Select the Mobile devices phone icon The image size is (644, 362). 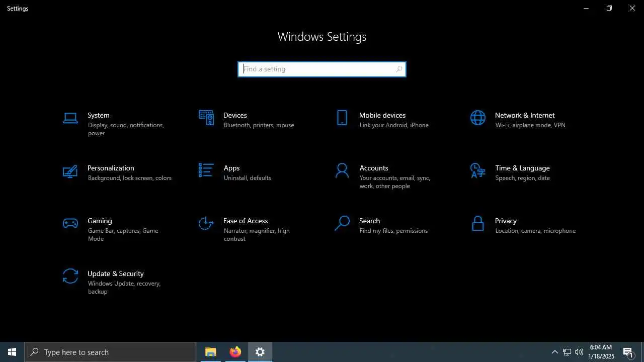point(342,118)
